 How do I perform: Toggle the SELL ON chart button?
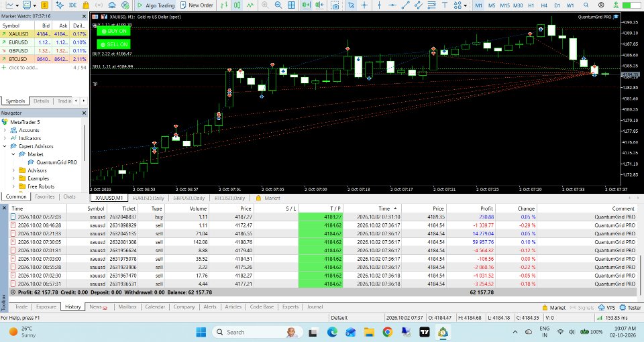click(114, 44)
